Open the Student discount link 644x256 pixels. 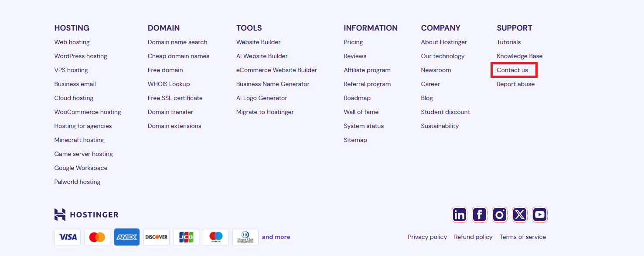click(x=446, y=112)
